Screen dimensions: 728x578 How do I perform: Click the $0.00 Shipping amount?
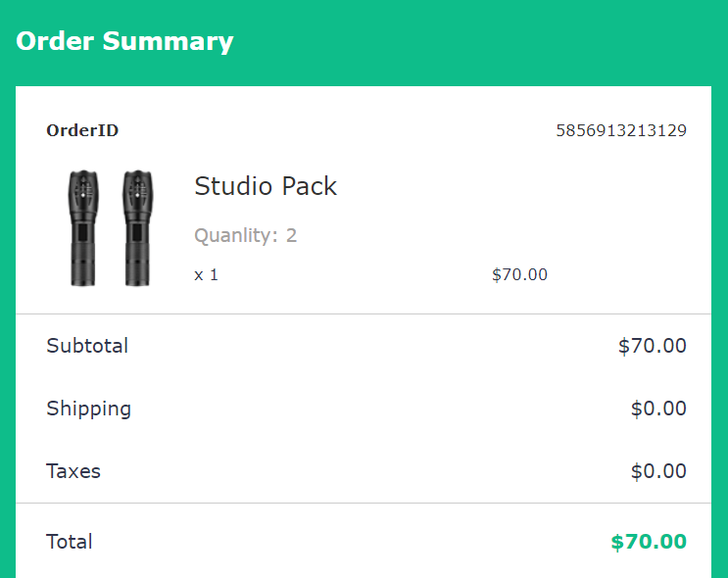(x=658, y=409)
